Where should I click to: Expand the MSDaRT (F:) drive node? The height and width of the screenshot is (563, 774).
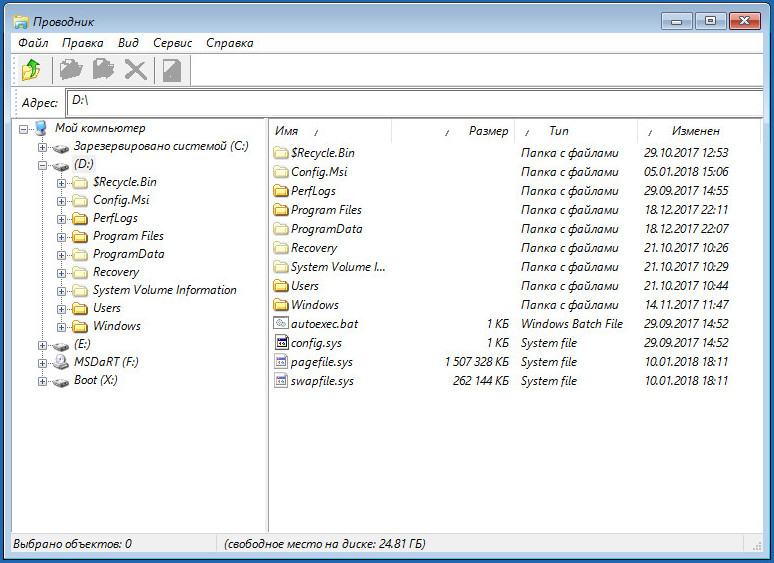tap(42, 363)
